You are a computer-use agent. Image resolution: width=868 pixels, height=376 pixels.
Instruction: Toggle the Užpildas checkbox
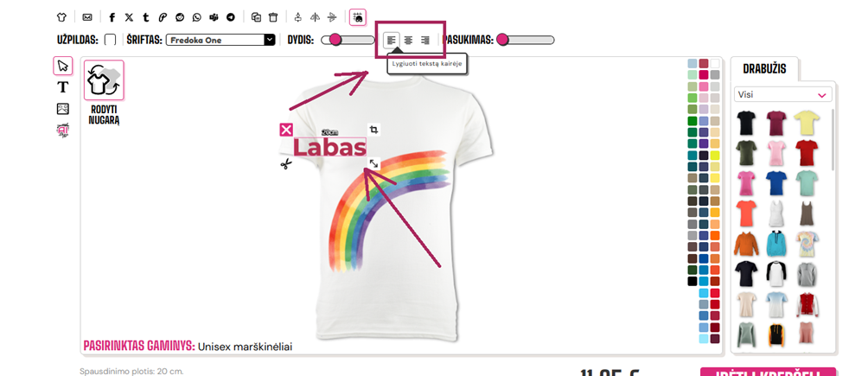pos(110,40)
